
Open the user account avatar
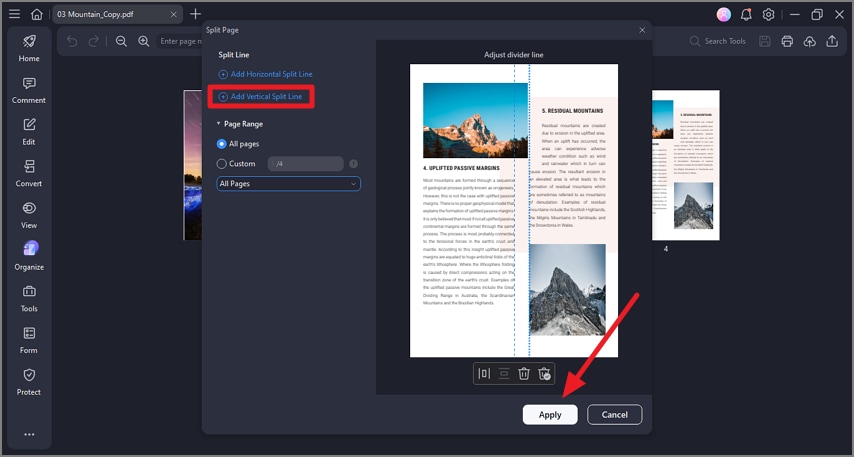724,15
